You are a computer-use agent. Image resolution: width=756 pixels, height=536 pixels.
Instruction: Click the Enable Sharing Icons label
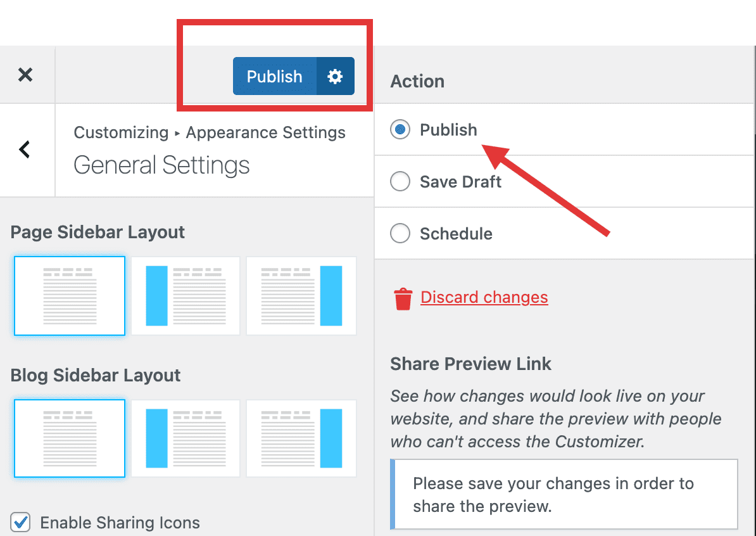click(x=120, y=523)
